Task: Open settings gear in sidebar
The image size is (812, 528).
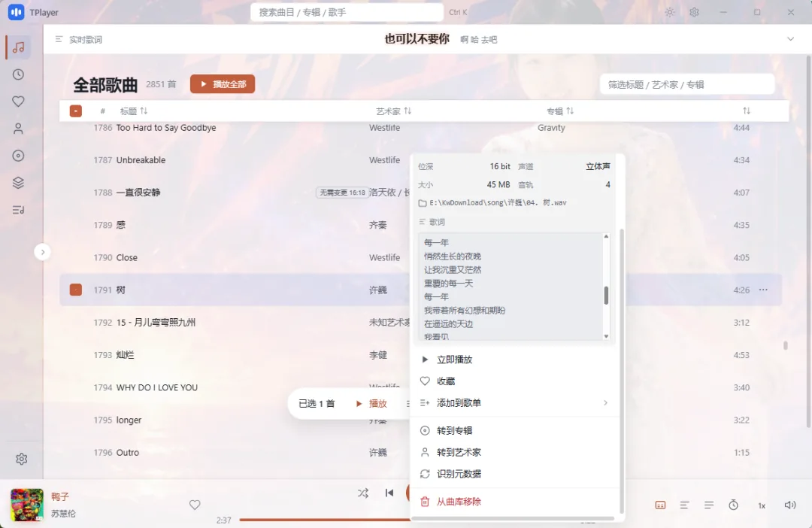Action: click(x=21, y=459)
